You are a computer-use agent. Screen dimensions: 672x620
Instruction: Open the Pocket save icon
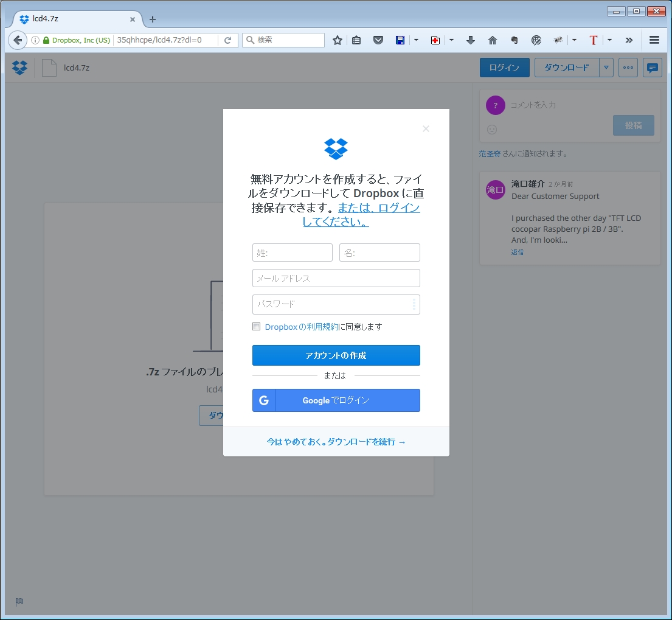point(378,40)
